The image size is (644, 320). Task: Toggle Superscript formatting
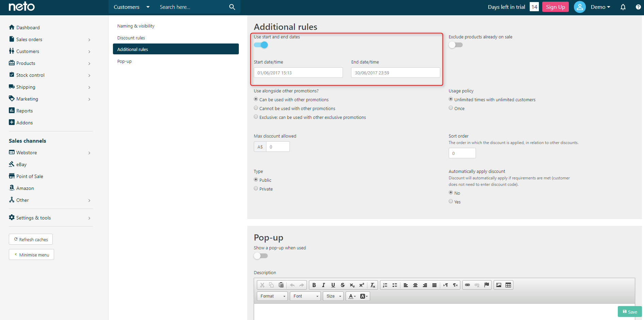[x=362, y=285]
